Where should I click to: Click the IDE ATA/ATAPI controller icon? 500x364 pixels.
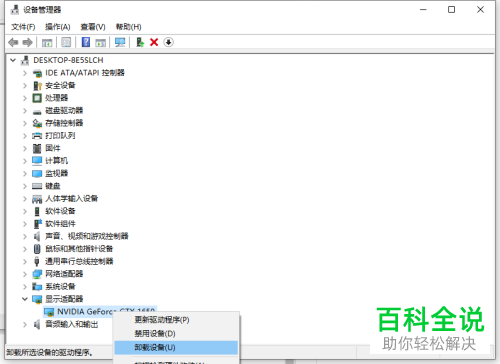(37, 73)
